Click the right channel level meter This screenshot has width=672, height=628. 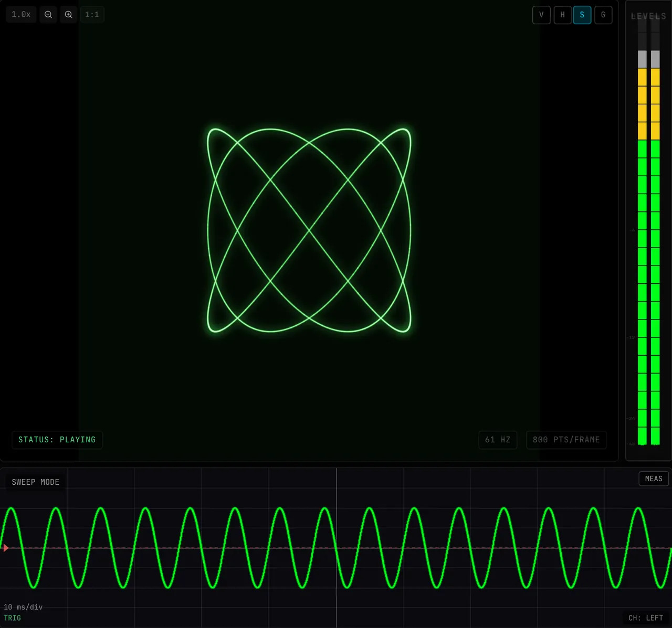(x=655, y=230)
